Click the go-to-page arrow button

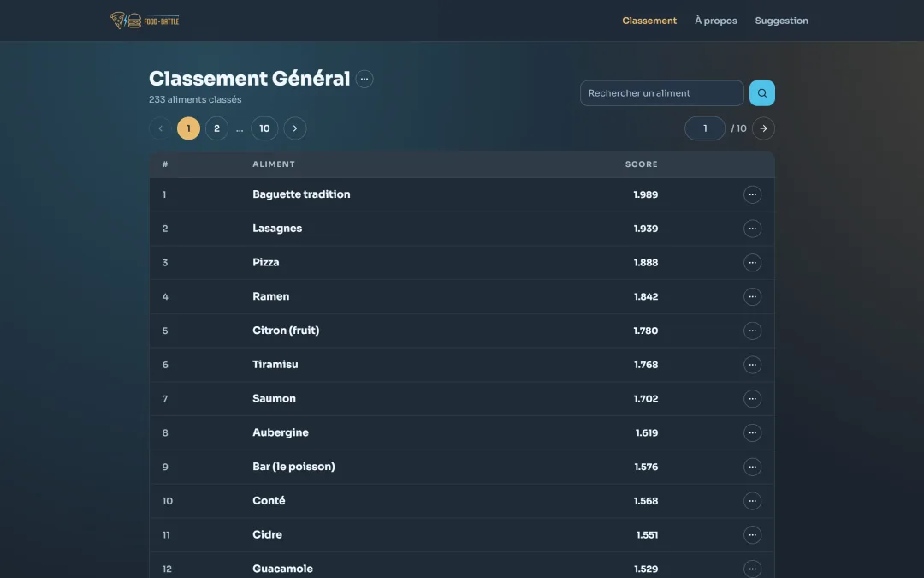coord(764,128)
